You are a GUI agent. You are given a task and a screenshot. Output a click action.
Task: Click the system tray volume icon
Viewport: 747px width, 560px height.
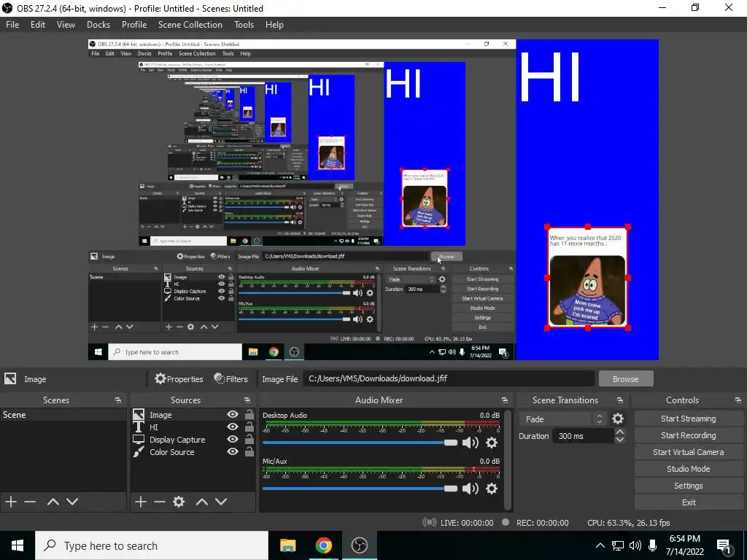635,545
